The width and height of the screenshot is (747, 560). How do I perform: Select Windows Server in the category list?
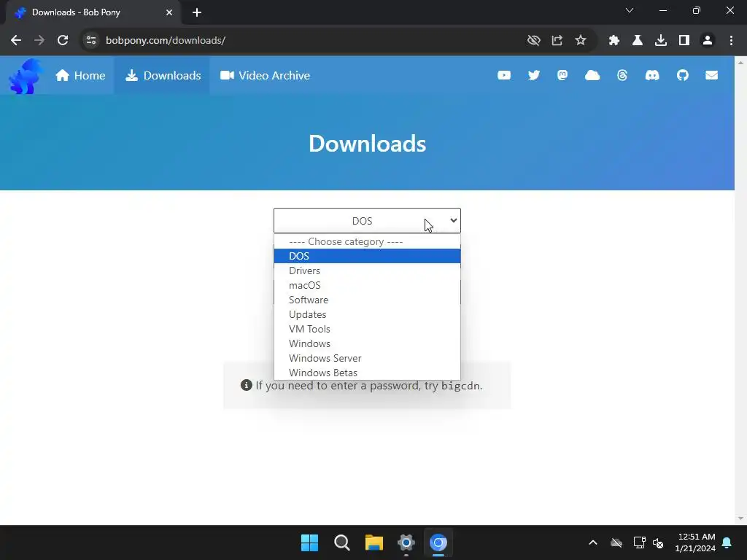click(x=367, y=358)
